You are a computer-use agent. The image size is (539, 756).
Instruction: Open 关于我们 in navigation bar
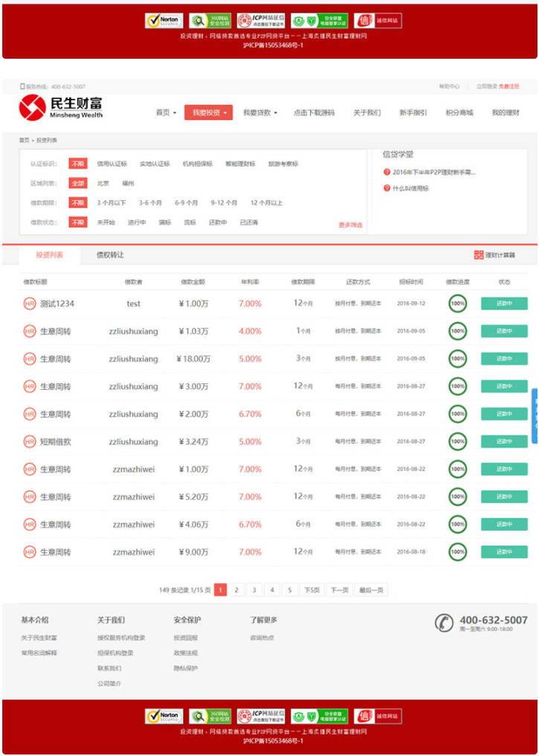[367, 113]
